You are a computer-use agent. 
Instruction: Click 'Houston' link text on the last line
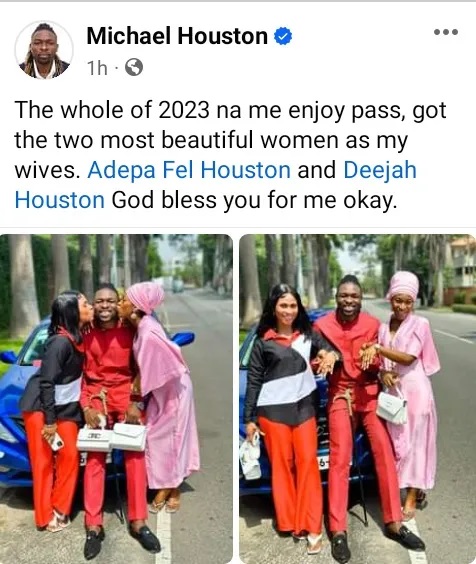pos(60,200)
